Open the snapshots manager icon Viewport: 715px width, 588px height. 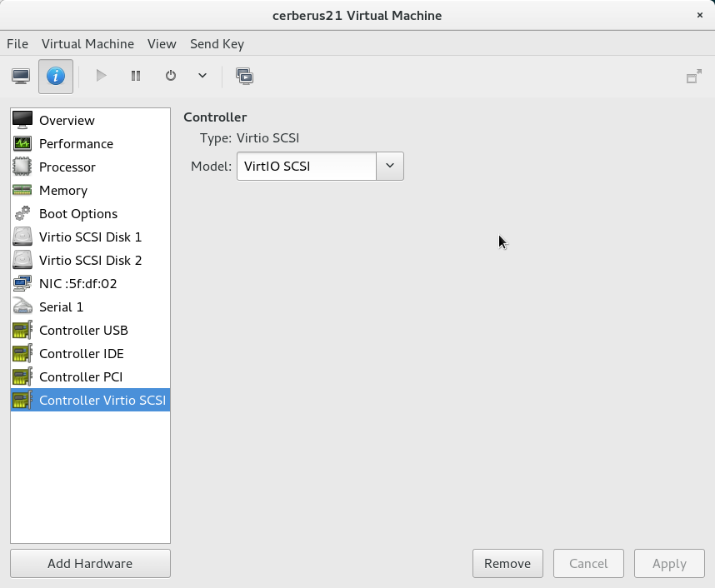(244, 76)
